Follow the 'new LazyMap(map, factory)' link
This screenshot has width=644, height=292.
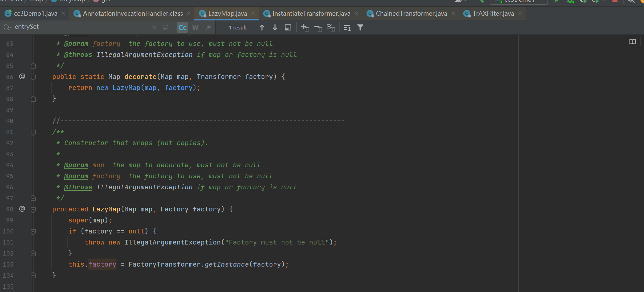click(x=146, y=88)
